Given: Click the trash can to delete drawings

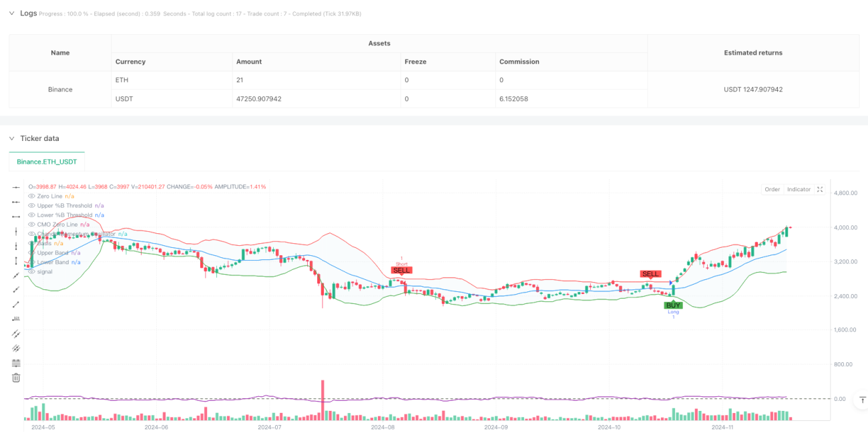Looking at the screenshot, I should [17, 378].
